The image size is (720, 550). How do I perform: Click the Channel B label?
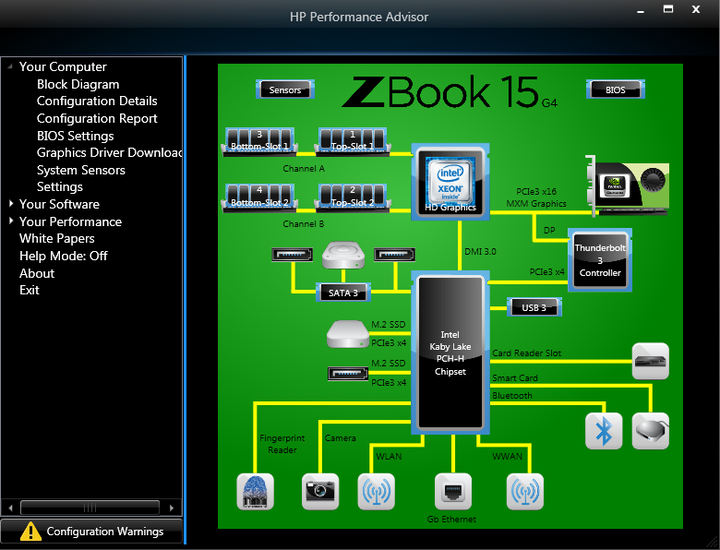(304, 224)
